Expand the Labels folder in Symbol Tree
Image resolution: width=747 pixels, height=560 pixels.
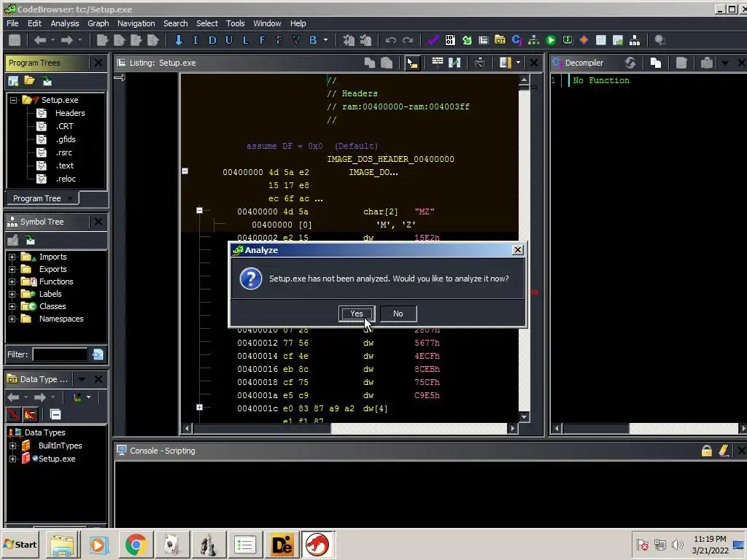pyautogui.click(x=12, y=294)
